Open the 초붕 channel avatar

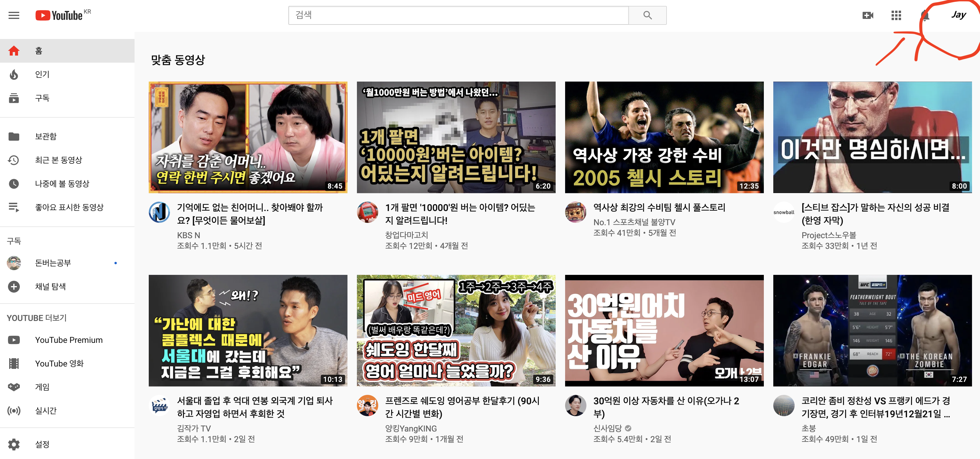[784, 405]
